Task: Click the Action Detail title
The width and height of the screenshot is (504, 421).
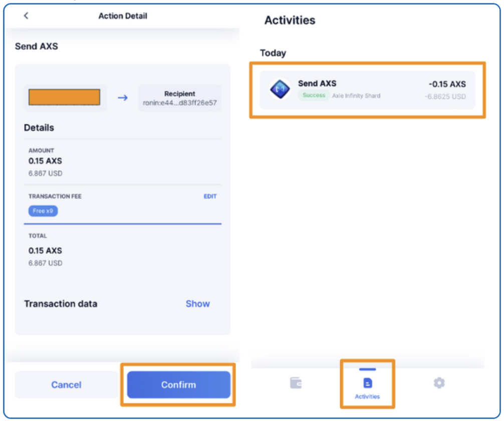Action: (123, 16)
